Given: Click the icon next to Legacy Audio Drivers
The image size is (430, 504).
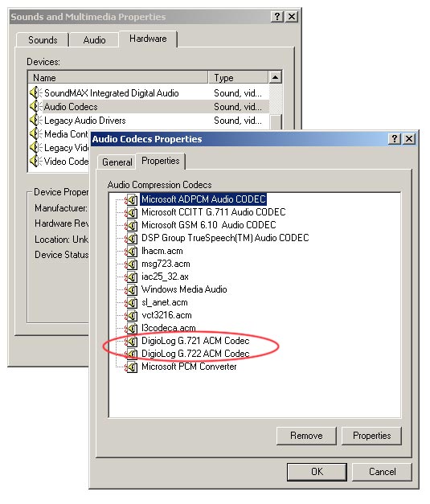Looking at the screenshot, I should click(x=35, y=121).
